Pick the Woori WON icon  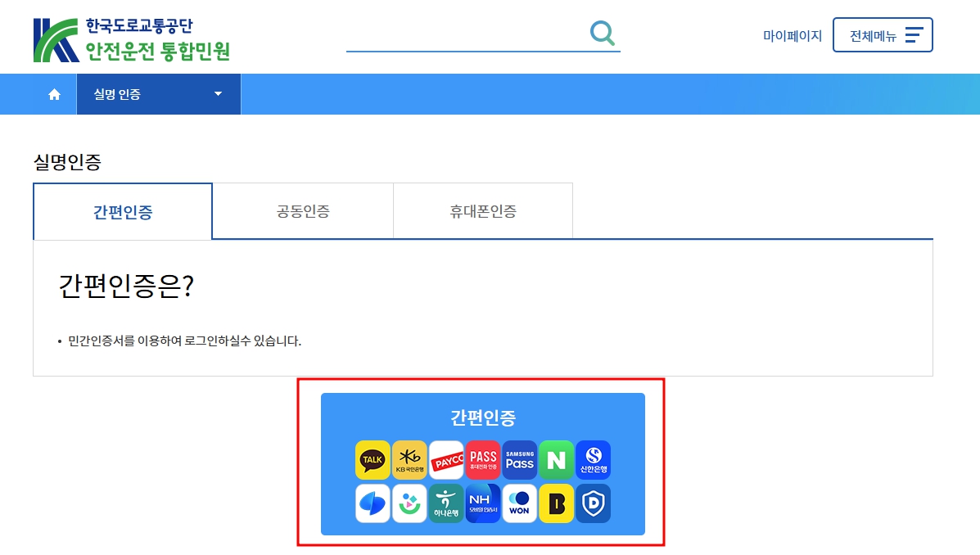[519, 503]
